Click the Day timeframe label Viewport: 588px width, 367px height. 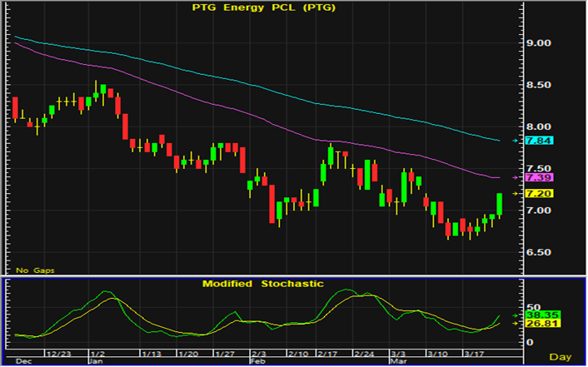pos(561,357)
